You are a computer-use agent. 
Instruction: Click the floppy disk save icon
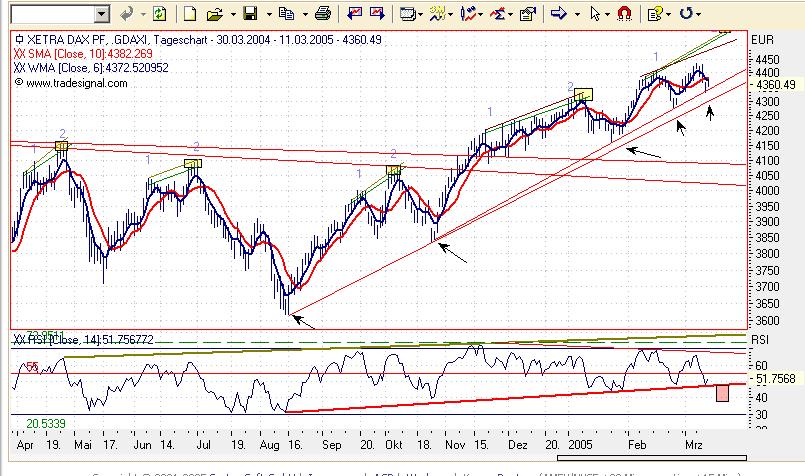251,14
